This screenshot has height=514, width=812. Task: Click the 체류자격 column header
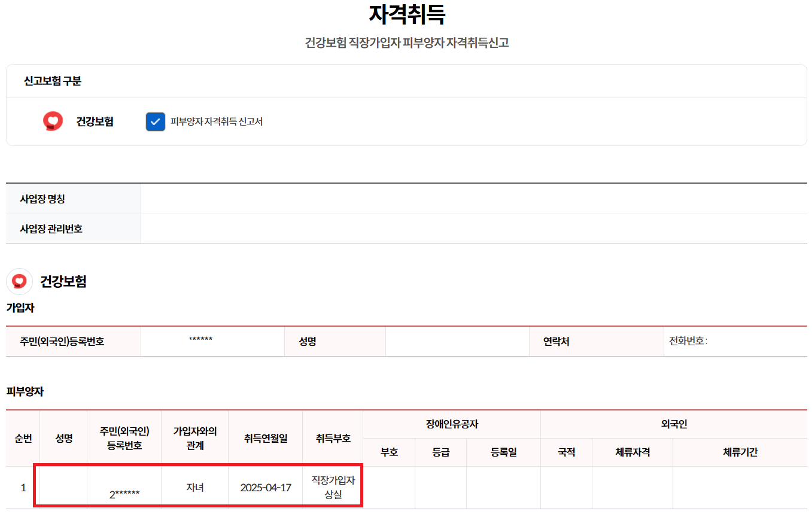(632, 452)
